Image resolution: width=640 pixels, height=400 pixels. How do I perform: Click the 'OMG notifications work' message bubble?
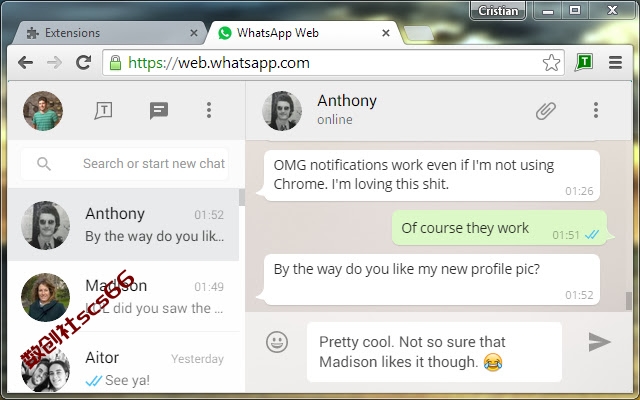point(431,176)
